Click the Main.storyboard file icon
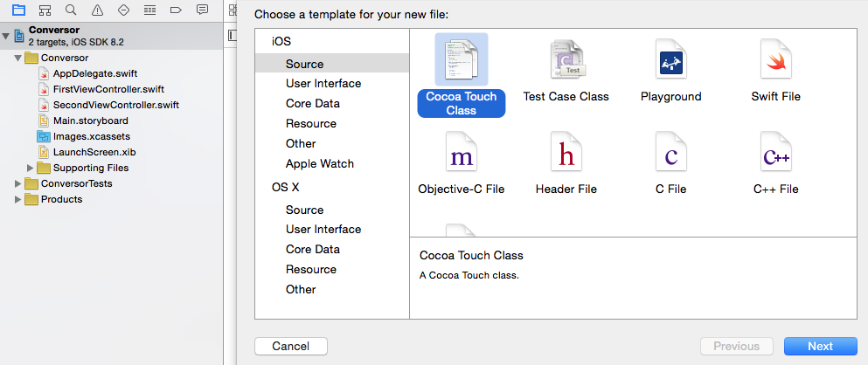Screen dimensions: 868x365 point(44,121)
